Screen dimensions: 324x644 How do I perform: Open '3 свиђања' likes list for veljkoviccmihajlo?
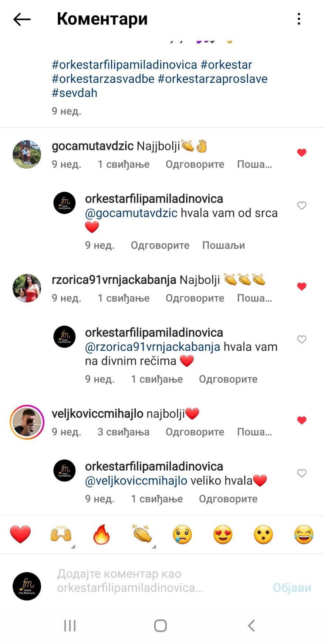(x=124, y=432)
